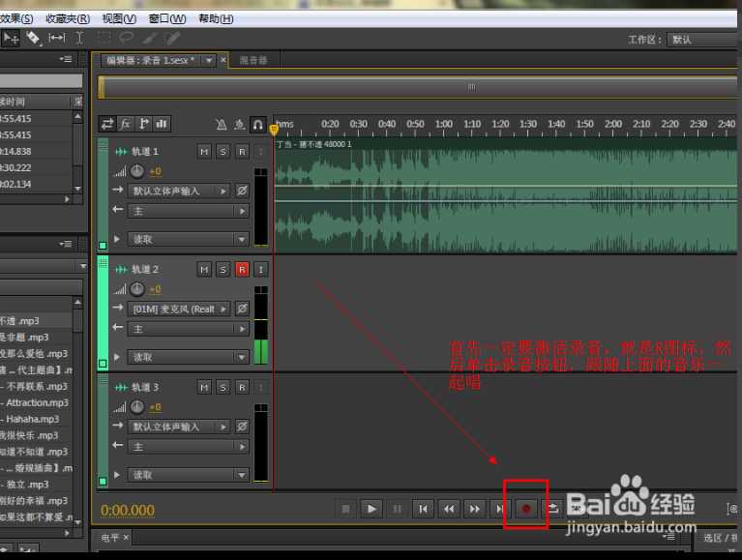This screenshot has height=560, width=742.
Task: Toggle the headphones monitoring icon
Action: [258, 125]
